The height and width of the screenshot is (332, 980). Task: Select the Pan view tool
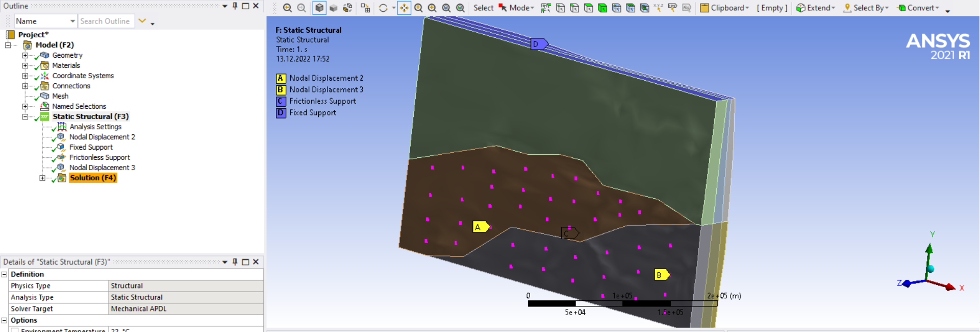pyautogui.click(x=404, y=8)
